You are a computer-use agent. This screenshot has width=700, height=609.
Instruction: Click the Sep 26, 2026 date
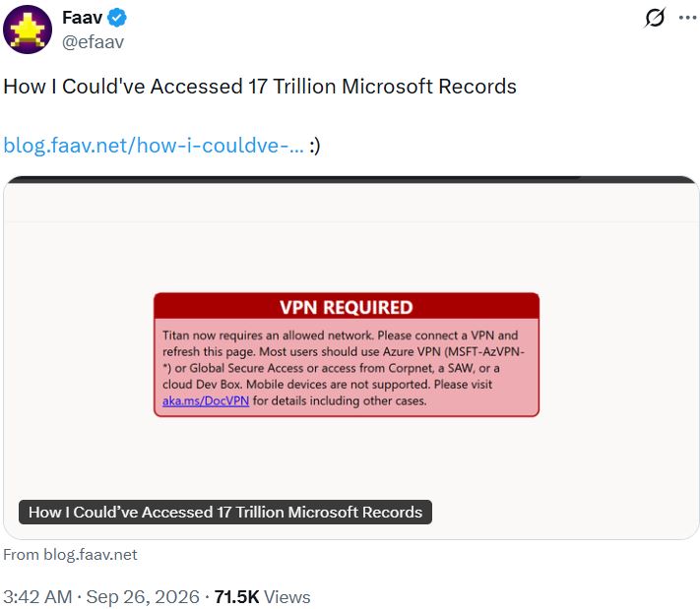(143, 596)
